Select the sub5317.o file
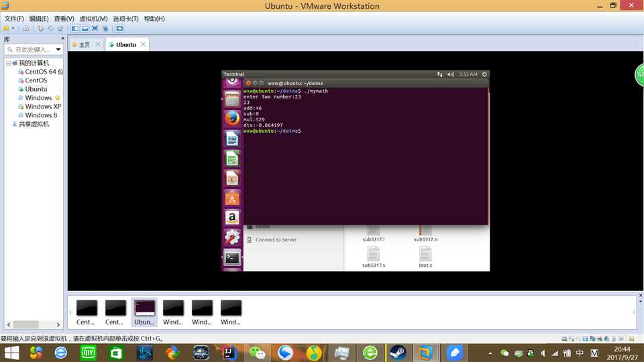 (425, 235)
